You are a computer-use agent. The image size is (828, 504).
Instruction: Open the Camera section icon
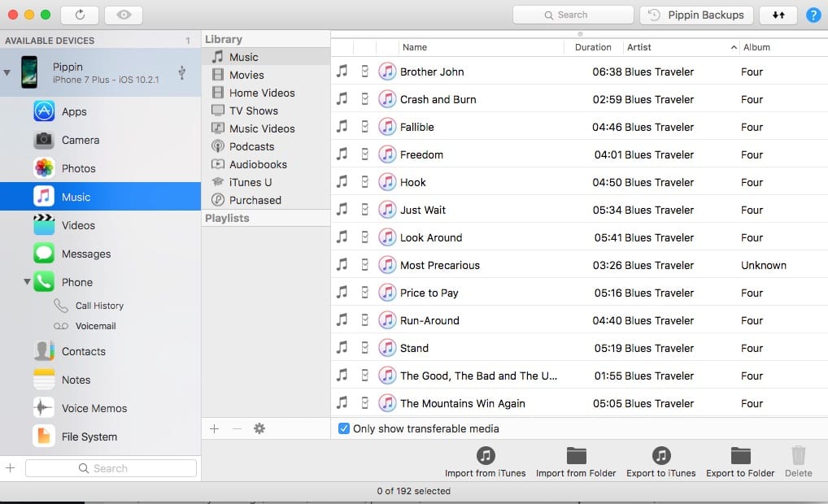coord(44,140)
